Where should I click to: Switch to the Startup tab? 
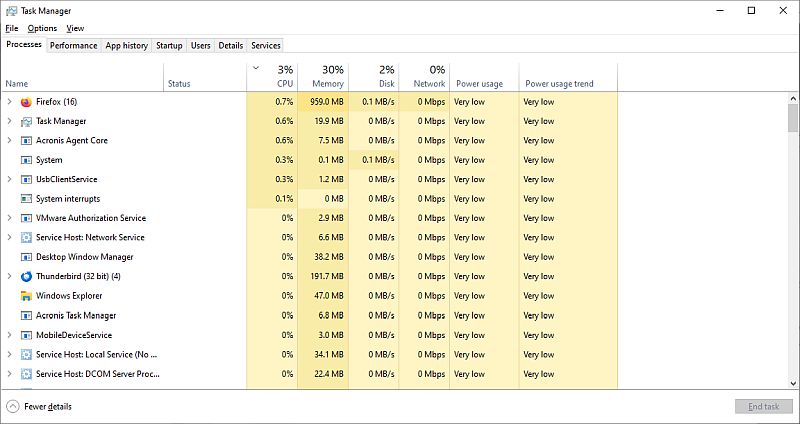pyautogui.click(x=169, y=45)
